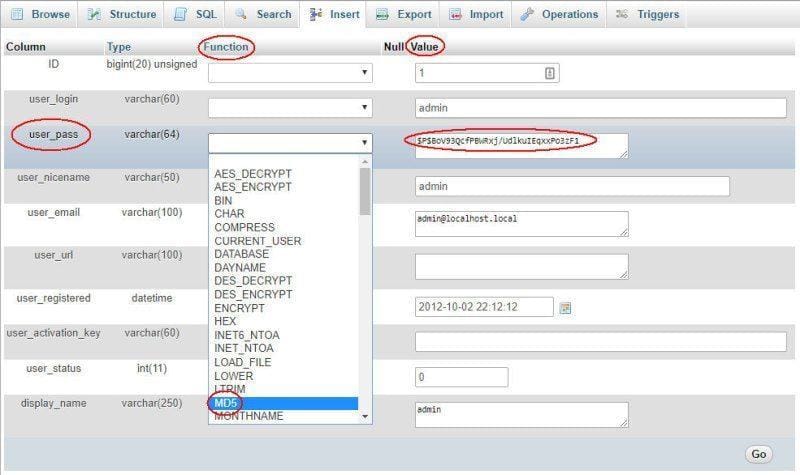
Task: Click the user_pass column name
Action: (x=53, y=134)
